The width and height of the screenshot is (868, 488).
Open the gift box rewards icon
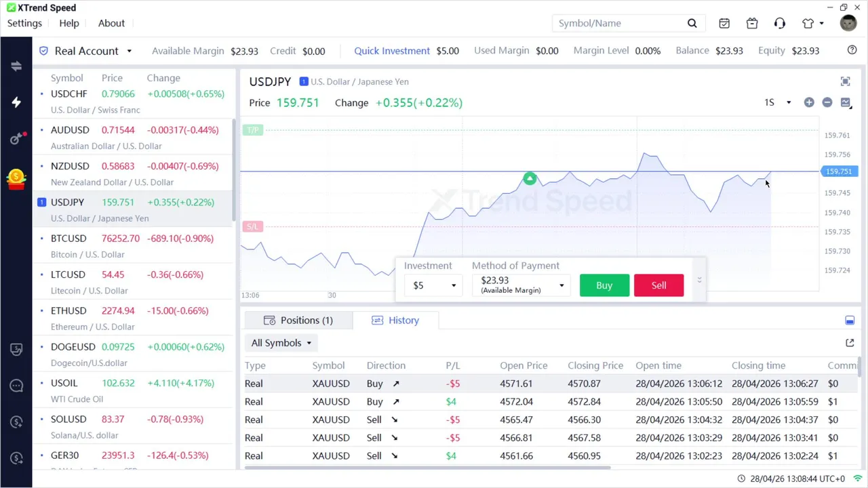point(752,24)
